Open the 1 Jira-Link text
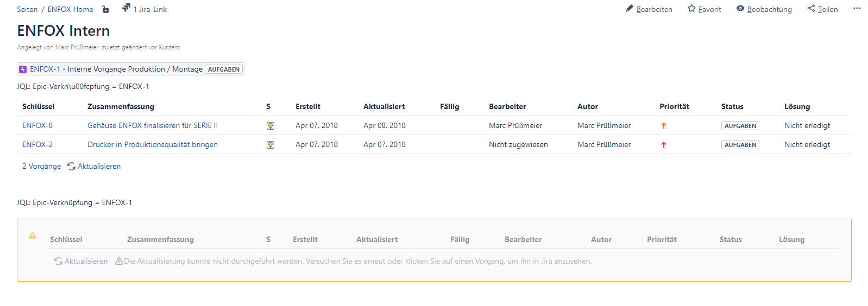 click(150, 9)
